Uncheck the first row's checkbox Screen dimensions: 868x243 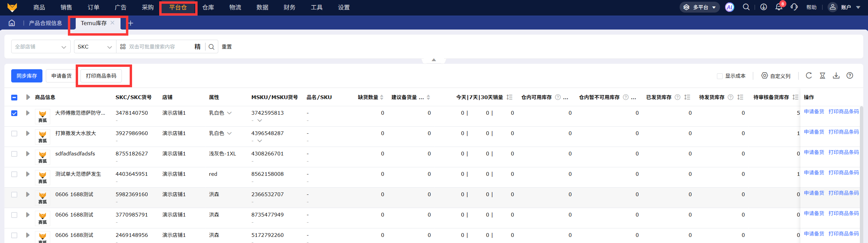tap(14, 113)
